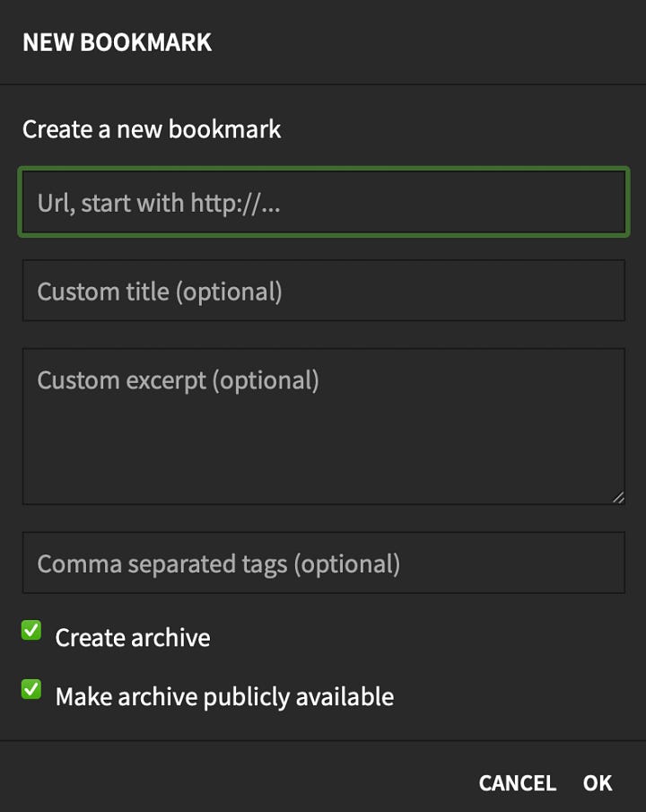Confirm bookmark with OK button
The height and width of the screenshot is (812, 646).
tap(598, 783)
